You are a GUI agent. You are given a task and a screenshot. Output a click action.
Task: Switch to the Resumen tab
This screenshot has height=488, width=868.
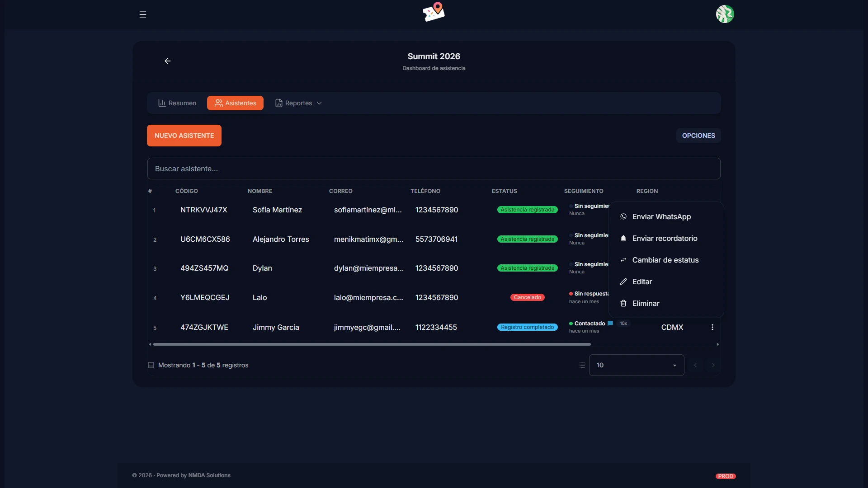[177, 103]
